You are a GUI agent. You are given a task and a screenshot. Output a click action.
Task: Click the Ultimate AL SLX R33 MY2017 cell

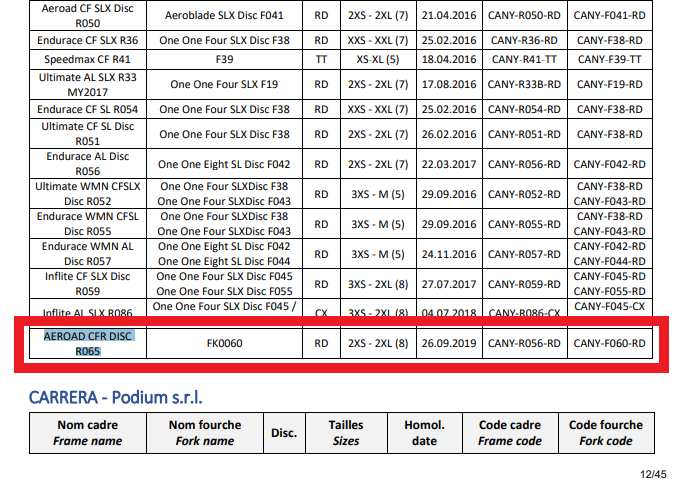tap(88, 85)
